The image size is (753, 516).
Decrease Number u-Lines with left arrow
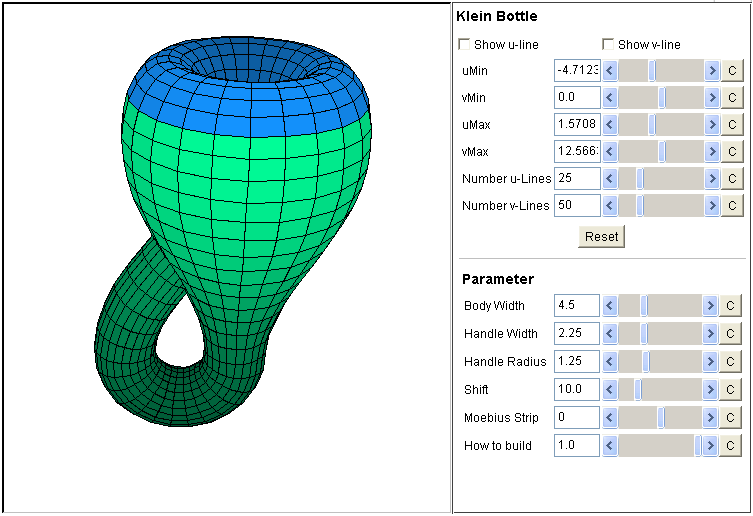610,178
